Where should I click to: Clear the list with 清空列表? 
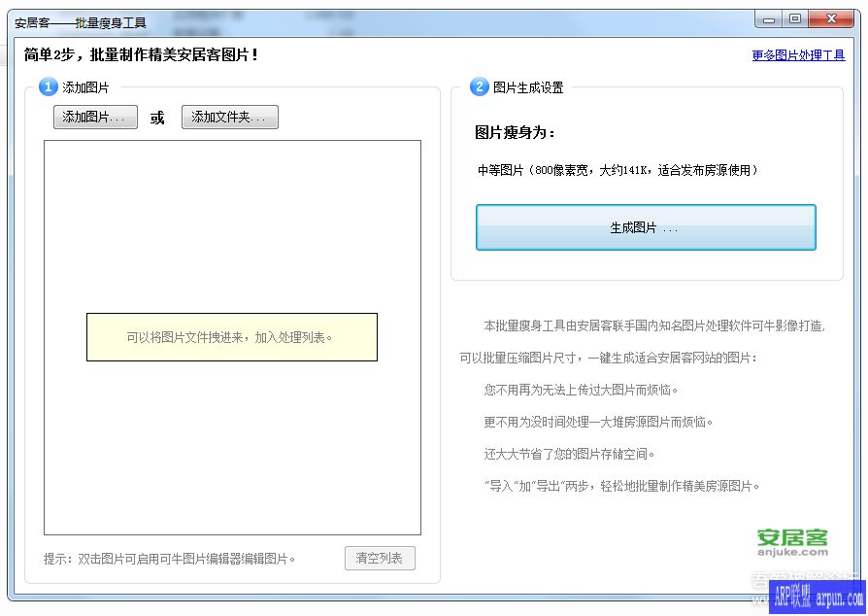pyautogui.click(x=380, y=559)
